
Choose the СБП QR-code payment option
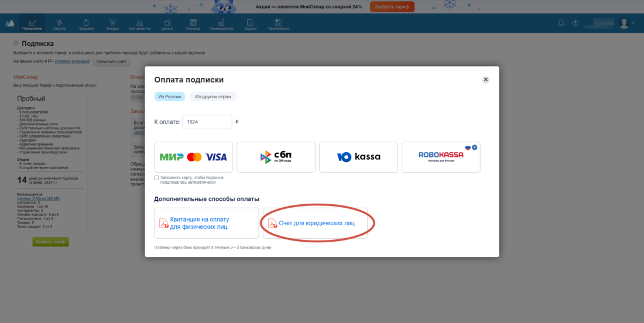276,157
